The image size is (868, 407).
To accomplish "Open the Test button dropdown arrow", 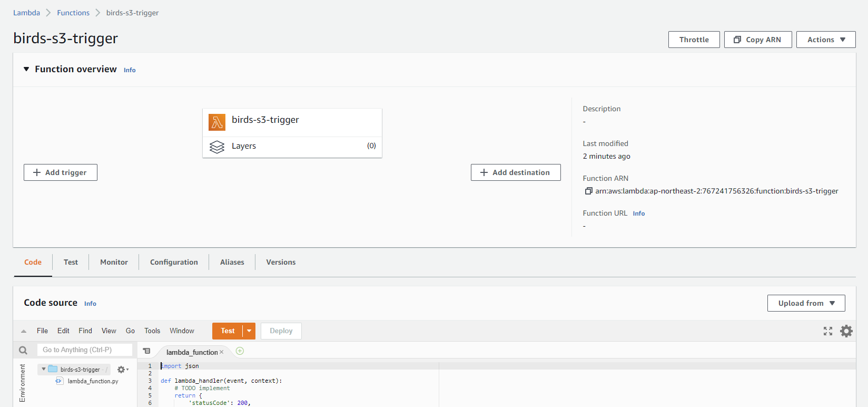I will (249, 331).
